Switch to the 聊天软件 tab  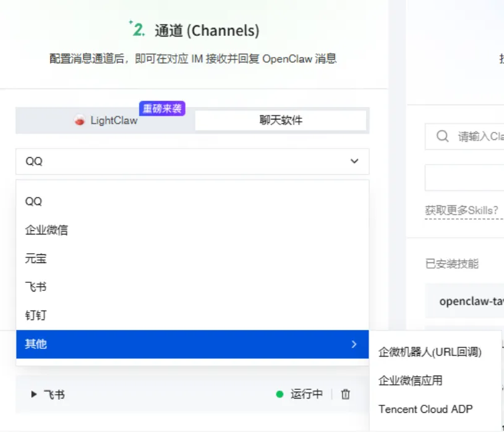[281, 120]
